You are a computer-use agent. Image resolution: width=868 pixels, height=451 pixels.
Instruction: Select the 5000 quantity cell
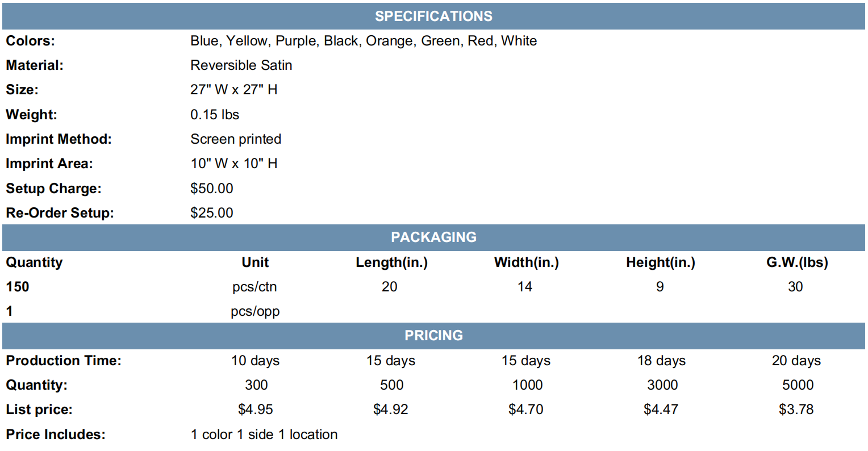point(798,385)
